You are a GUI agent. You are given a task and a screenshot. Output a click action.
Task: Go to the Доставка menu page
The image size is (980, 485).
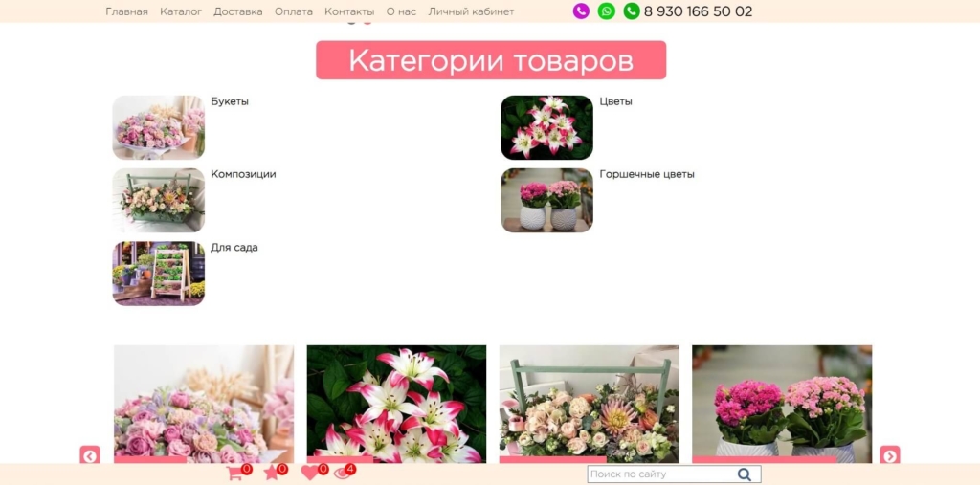tap(237, 11)
